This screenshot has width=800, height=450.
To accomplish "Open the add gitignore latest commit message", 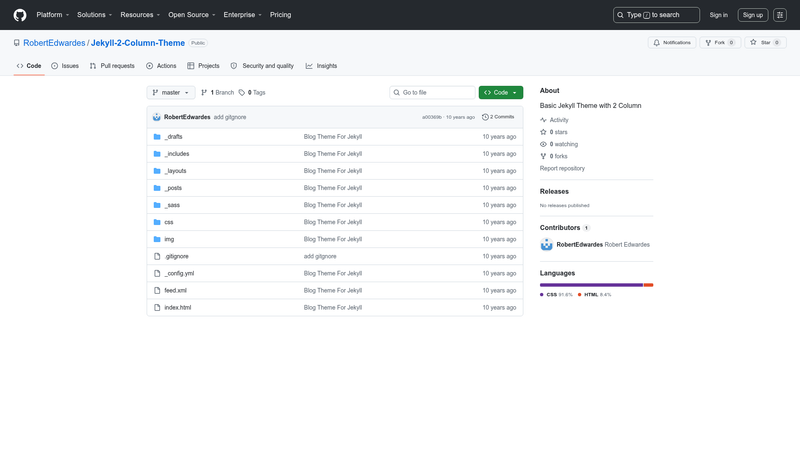I will pos(230,117).
